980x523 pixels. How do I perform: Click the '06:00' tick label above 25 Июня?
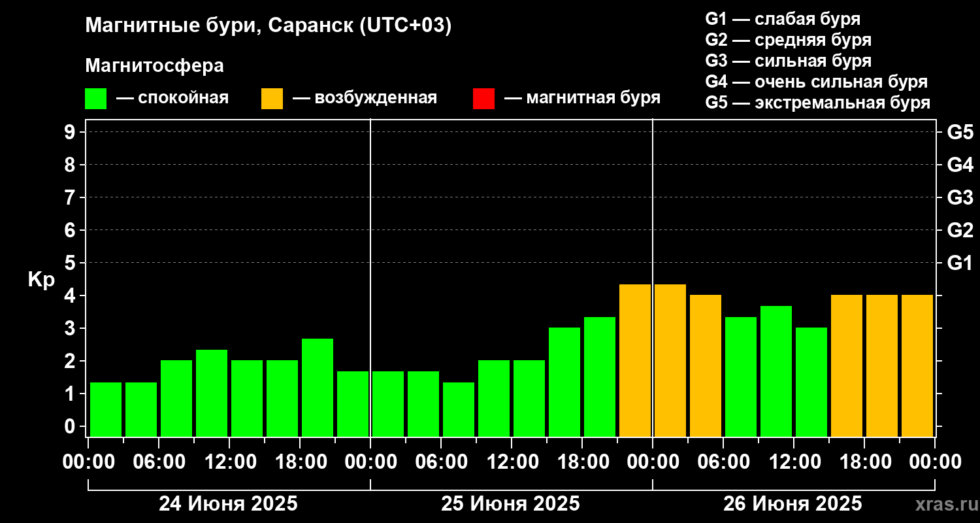point(441,462)
